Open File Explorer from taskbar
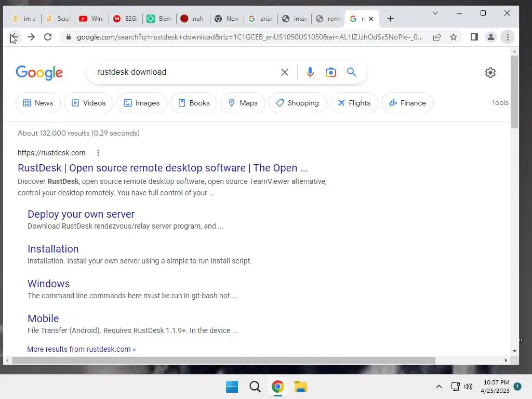This screenshot has width=532, height=399. click(301, 387)
